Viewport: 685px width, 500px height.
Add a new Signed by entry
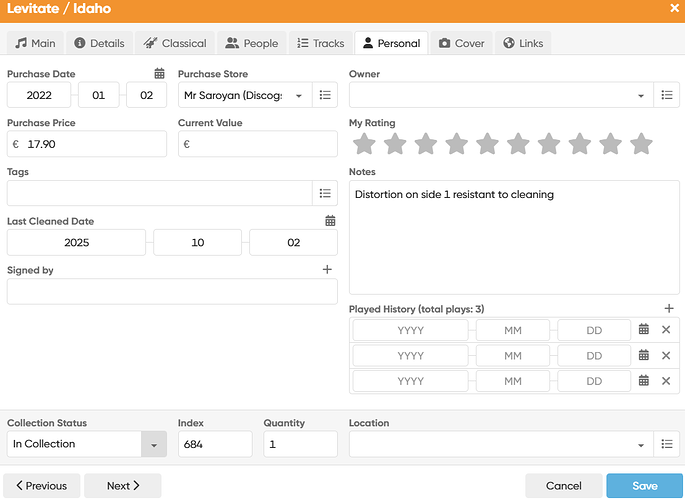(327, 270)
